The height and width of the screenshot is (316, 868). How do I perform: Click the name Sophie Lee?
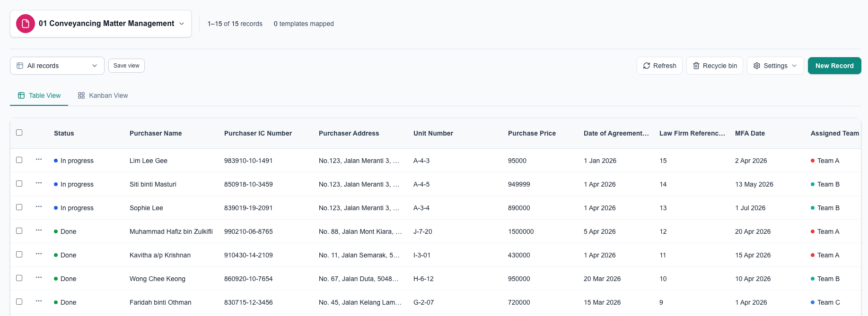(x=146, y=208)
